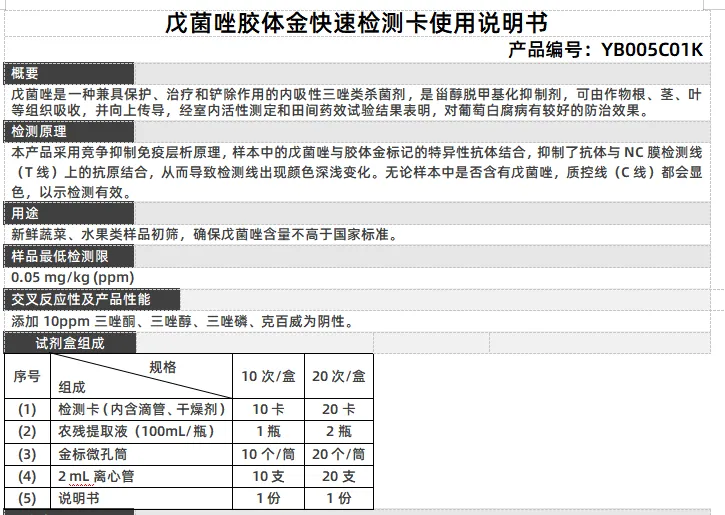Click the 20 卡 table cell

tap(339, 409)
